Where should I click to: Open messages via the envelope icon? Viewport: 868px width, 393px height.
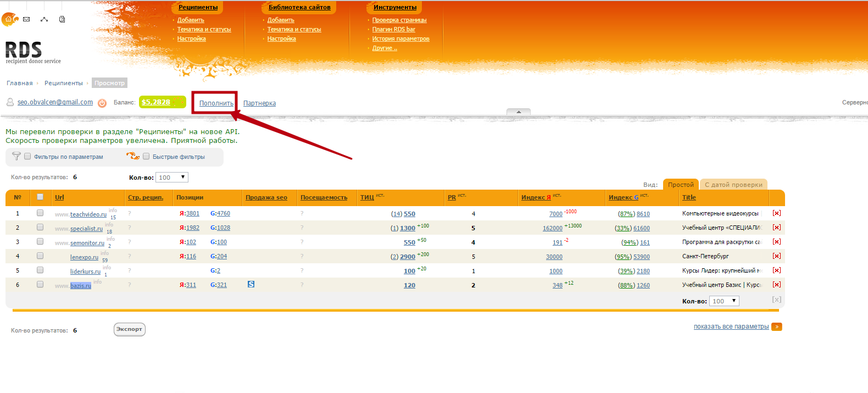[26, 19]
